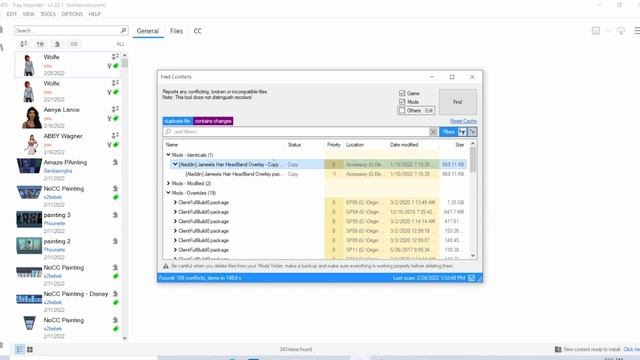Screen dimensions: 640x360
Task: Click the cloud download icon at top right
Action: pyautogui.click(x=621, y=31)
